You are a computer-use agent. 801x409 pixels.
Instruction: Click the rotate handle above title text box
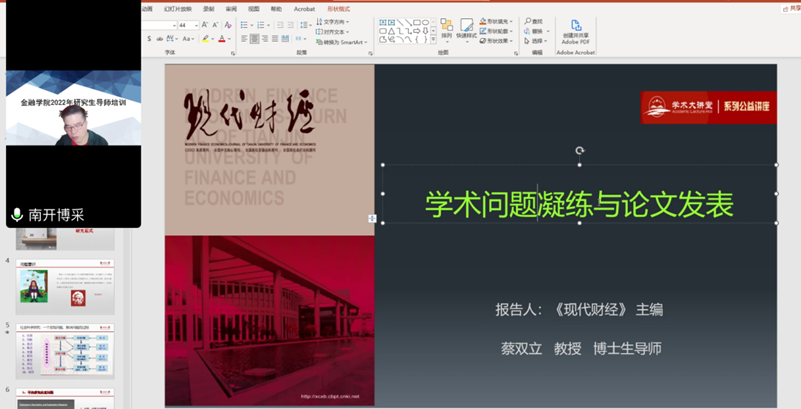point(579,151)
